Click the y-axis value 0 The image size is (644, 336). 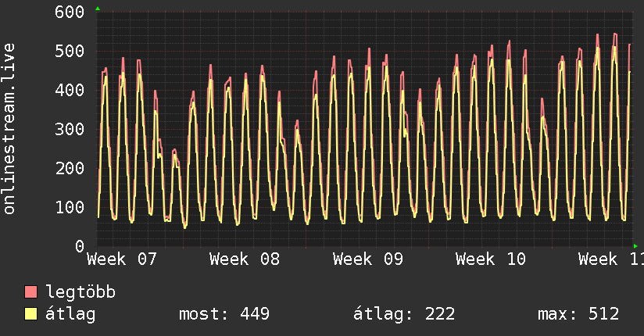(x=80, y=246)
